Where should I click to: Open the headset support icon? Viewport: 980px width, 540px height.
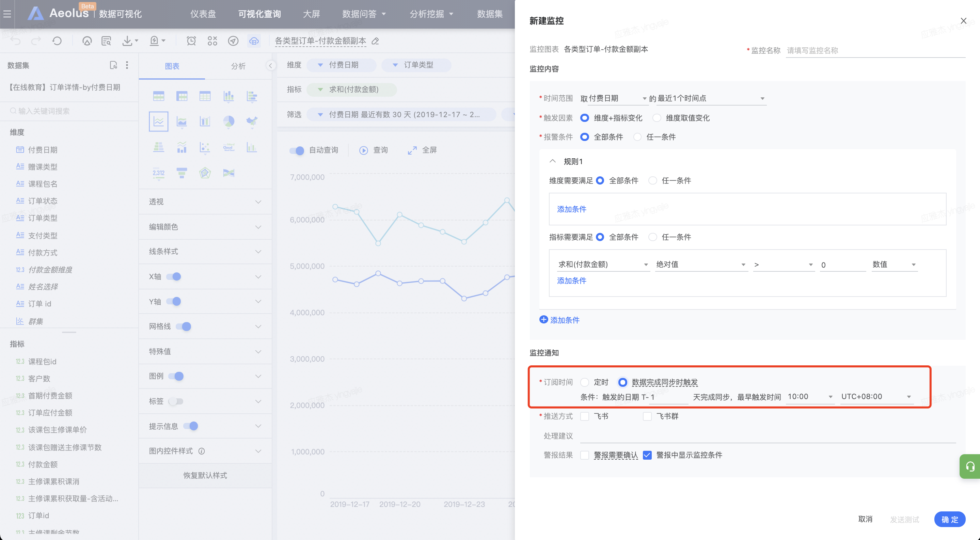tap(970, 466)
